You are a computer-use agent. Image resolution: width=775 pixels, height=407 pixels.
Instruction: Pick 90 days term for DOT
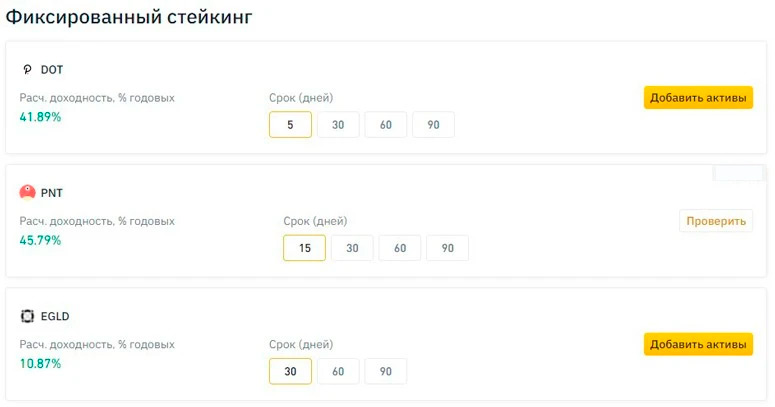433,124
